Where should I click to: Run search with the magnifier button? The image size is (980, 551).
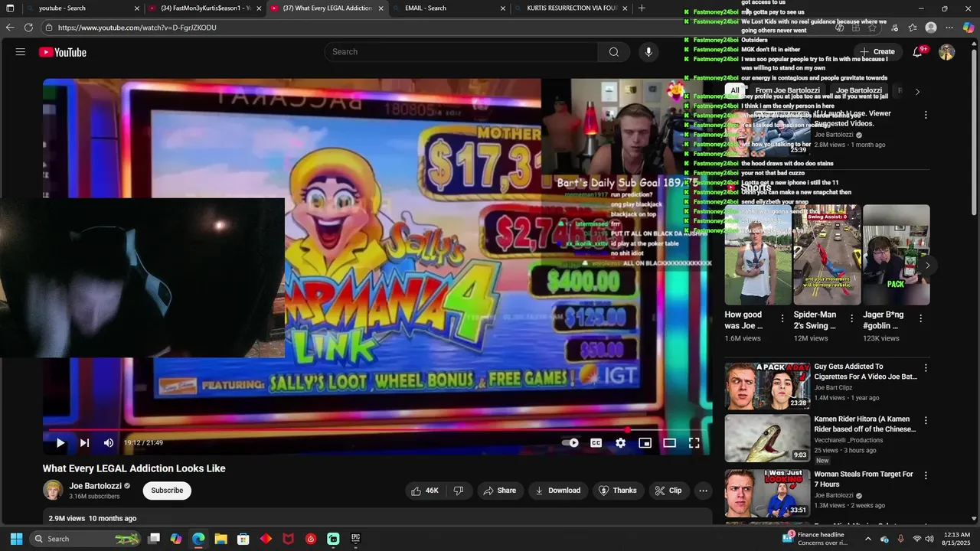pos(613,52)
